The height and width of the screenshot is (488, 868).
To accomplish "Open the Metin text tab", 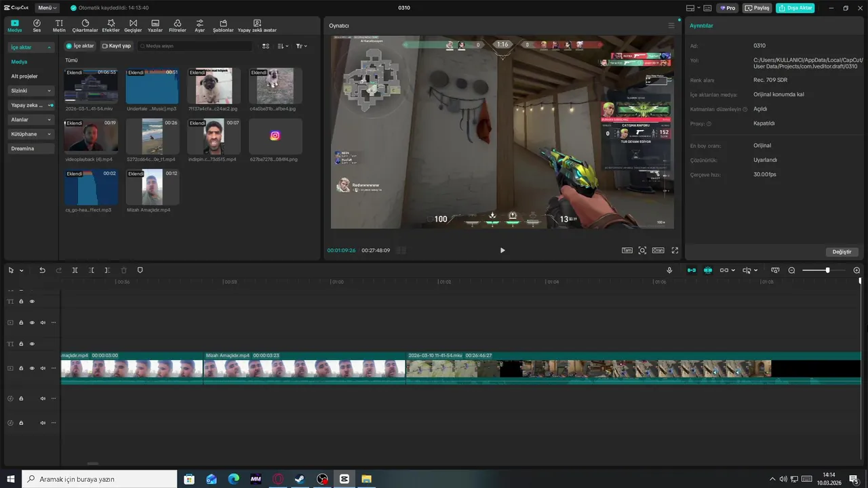I will pos(59,26).
